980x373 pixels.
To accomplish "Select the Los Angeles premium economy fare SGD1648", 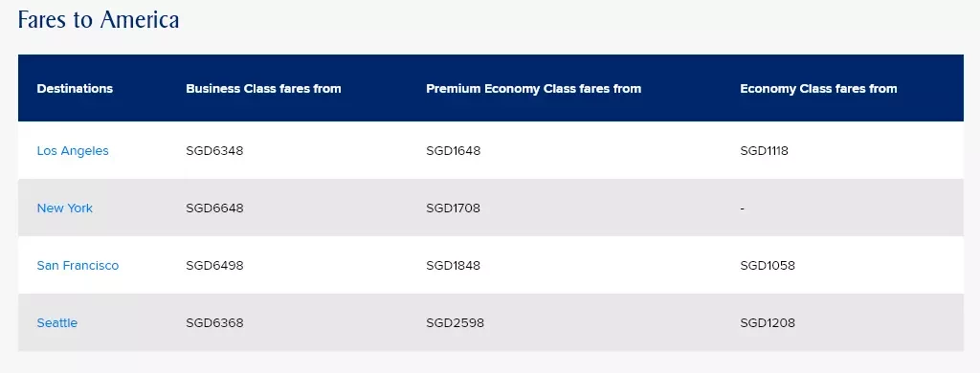I will coord(453,150).
